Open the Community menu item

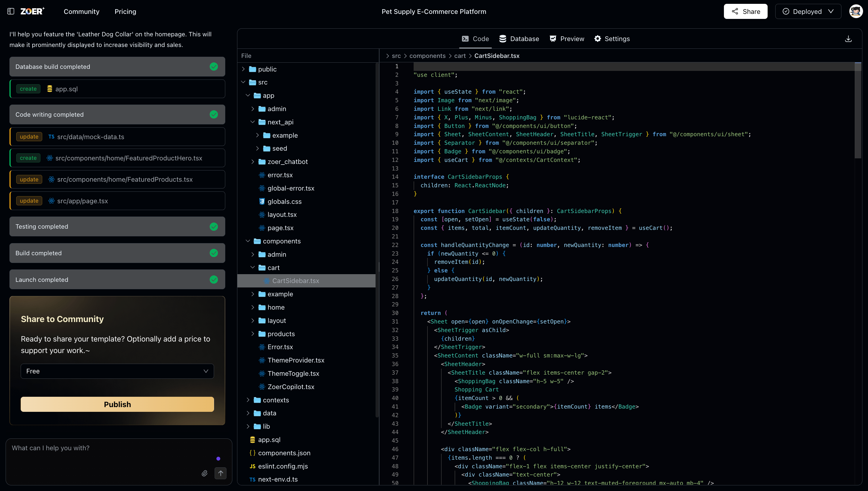[81, 11]
